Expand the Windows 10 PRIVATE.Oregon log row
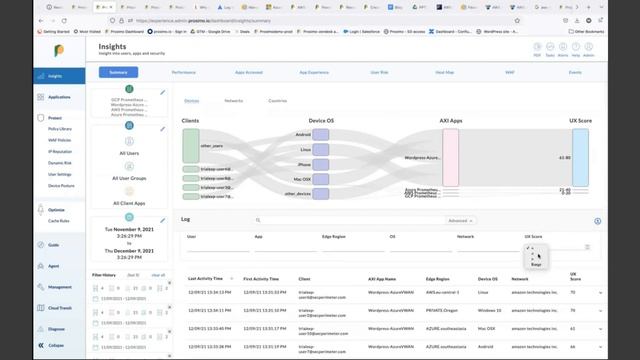Image resolution: width=640 pixels, height=360 pixels. coord(600,311)
